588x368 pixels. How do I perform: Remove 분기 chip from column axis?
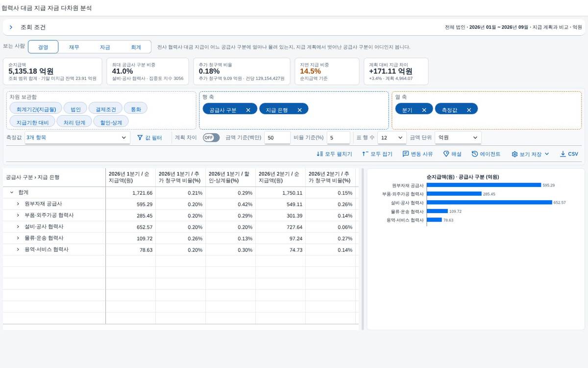tap(424, 110)
